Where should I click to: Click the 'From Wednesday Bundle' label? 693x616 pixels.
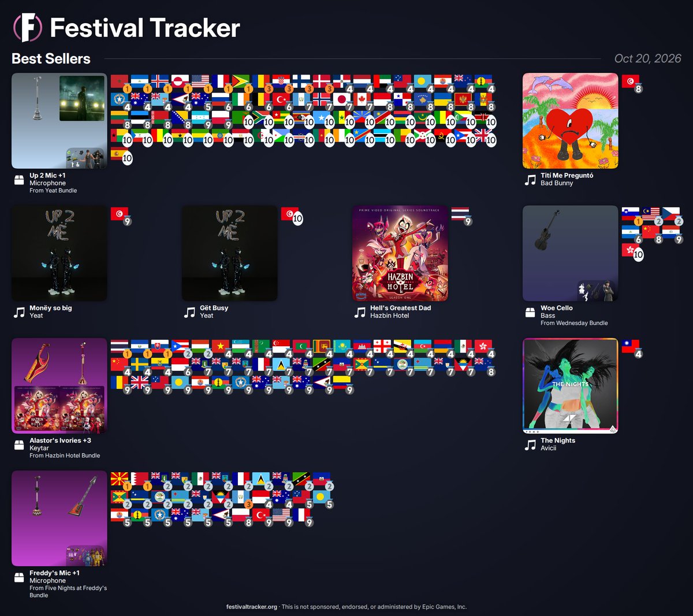574,323
